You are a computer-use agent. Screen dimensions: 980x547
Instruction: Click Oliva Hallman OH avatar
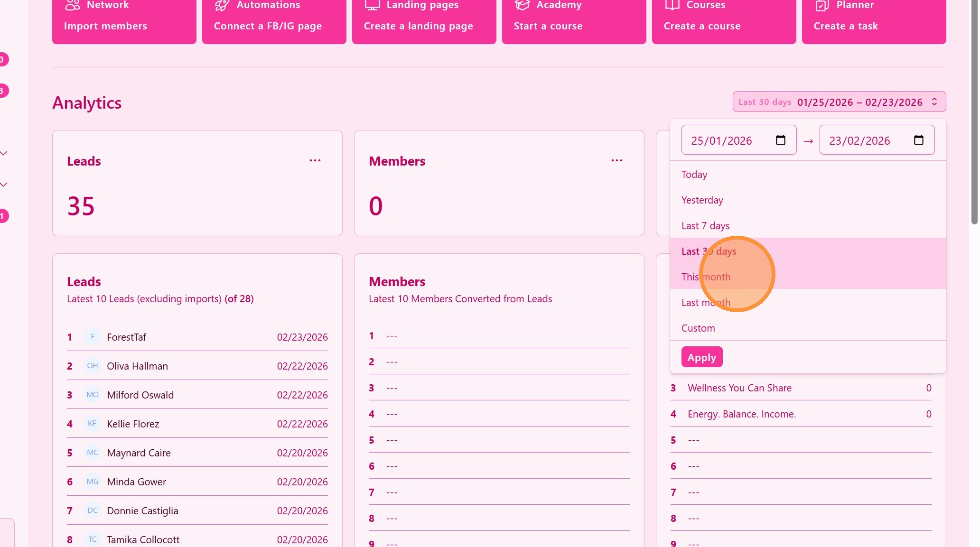(93, 366)
